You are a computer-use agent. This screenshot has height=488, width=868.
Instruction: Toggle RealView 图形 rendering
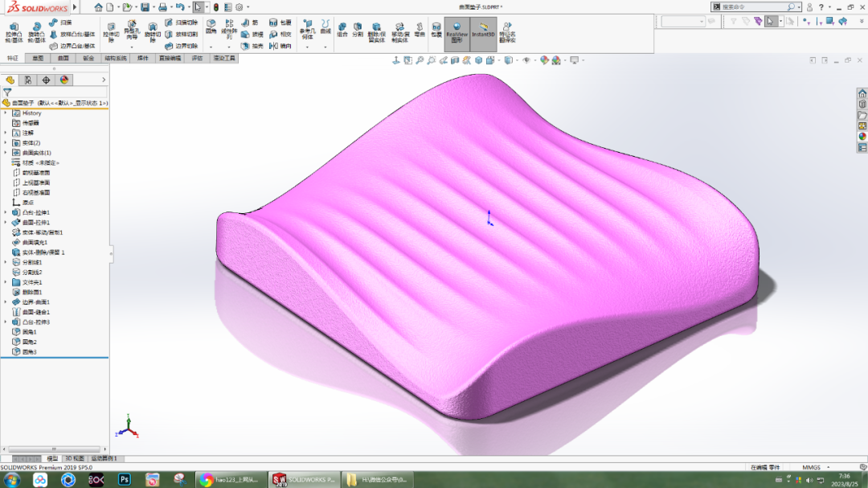pos(458,32)
